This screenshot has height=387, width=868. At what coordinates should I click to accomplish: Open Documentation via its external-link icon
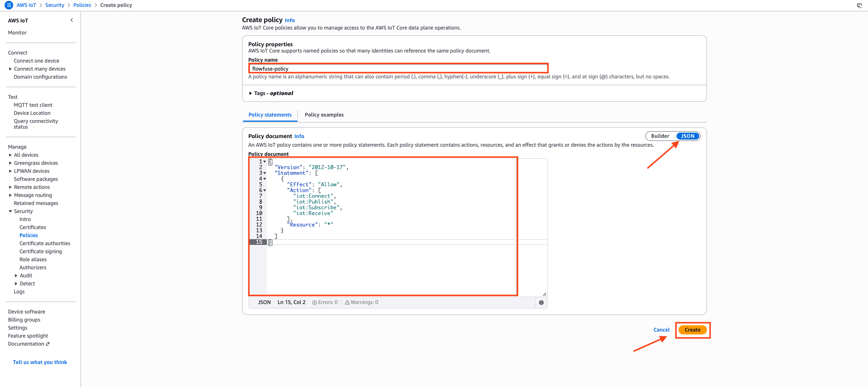pyautogui.click(x=48, y=344)
